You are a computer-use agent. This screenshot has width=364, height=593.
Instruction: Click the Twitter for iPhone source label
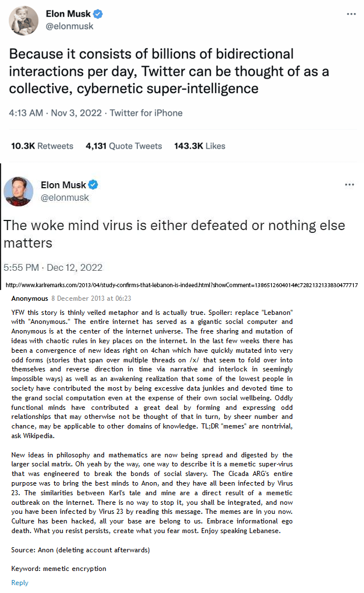(x=146, y=113)
